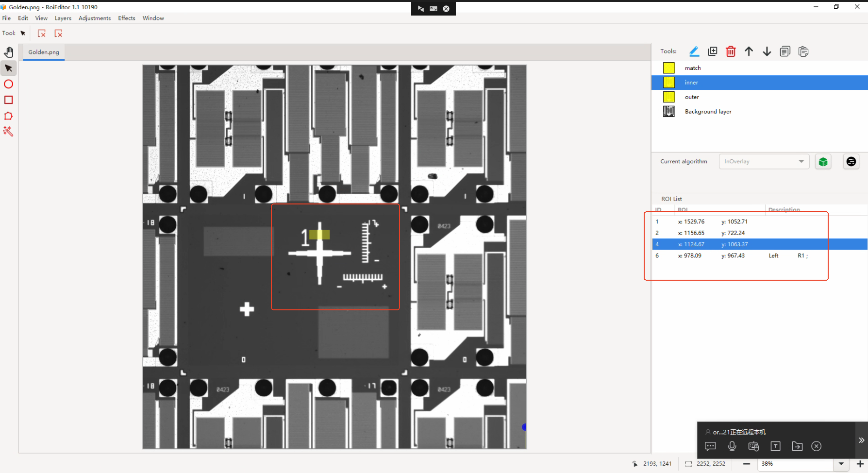
Task: Click the inner layer yellow swatch
Action: tap(669, 83)
